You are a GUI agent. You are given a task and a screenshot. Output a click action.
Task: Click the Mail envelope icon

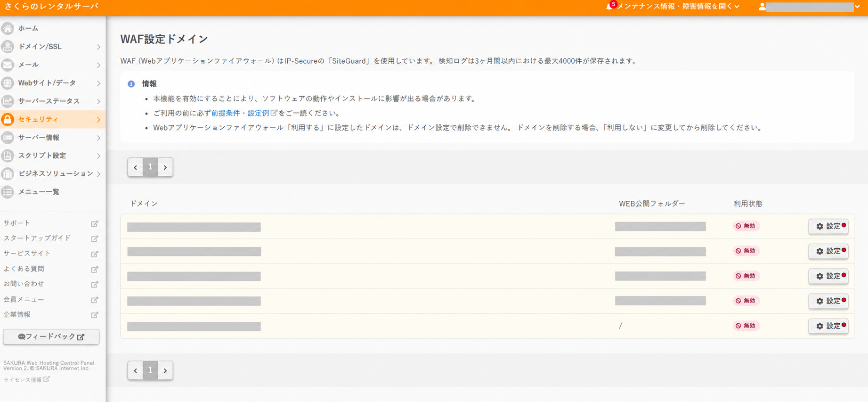8,65
